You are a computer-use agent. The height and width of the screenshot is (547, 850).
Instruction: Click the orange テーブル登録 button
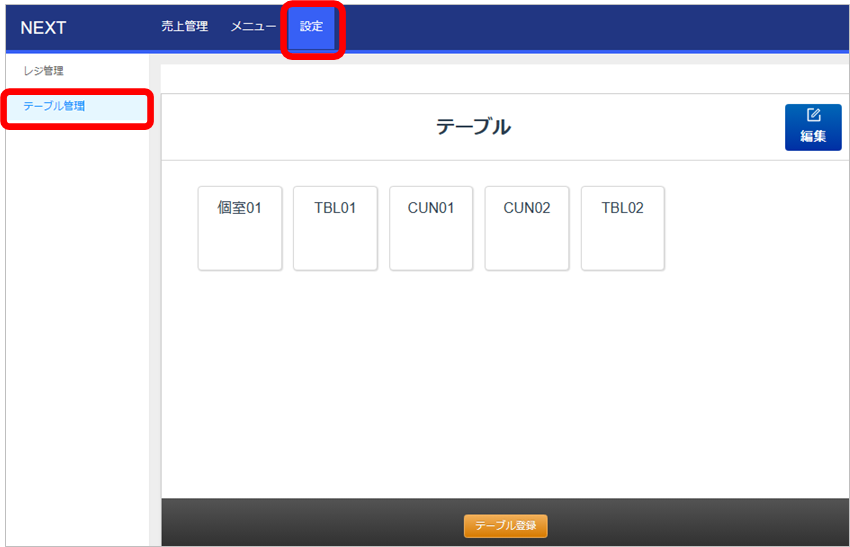point(505,526)
